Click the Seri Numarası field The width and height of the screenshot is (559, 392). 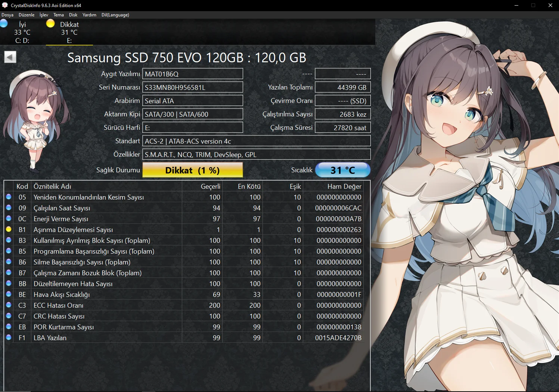[x=192, y=88]
